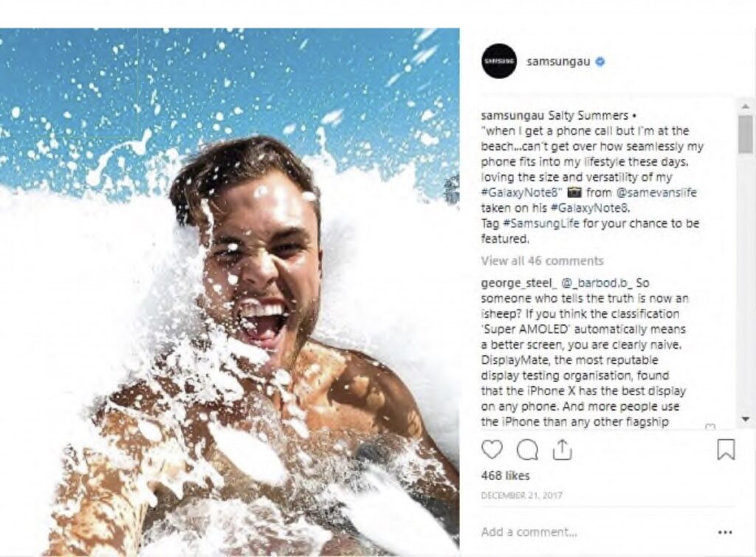Like george_steel_'s comment with the small heart
756x557 pixels.
pos(710,427)
